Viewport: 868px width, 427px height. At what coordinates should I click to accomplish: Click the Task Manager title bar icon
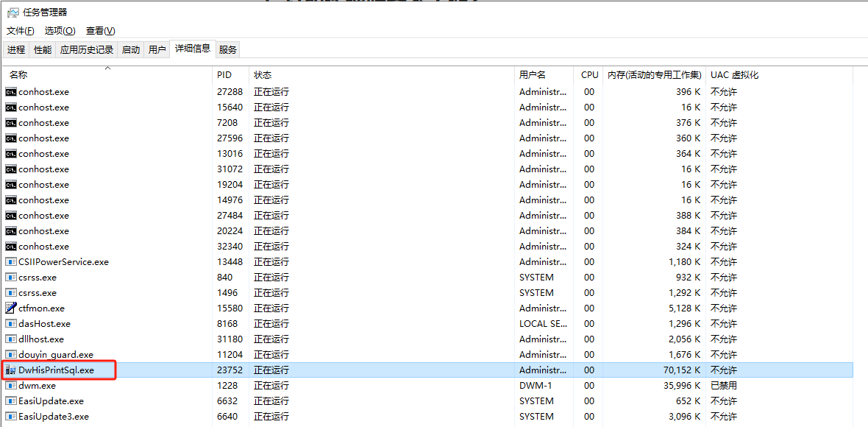pyautogui.click(x=13, y=13)
